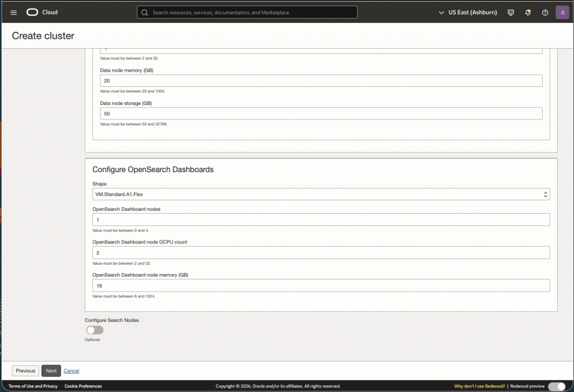Open the user profile avatar menu
The height and width of the screenshot is (392, 574).
tap(562, 12)
